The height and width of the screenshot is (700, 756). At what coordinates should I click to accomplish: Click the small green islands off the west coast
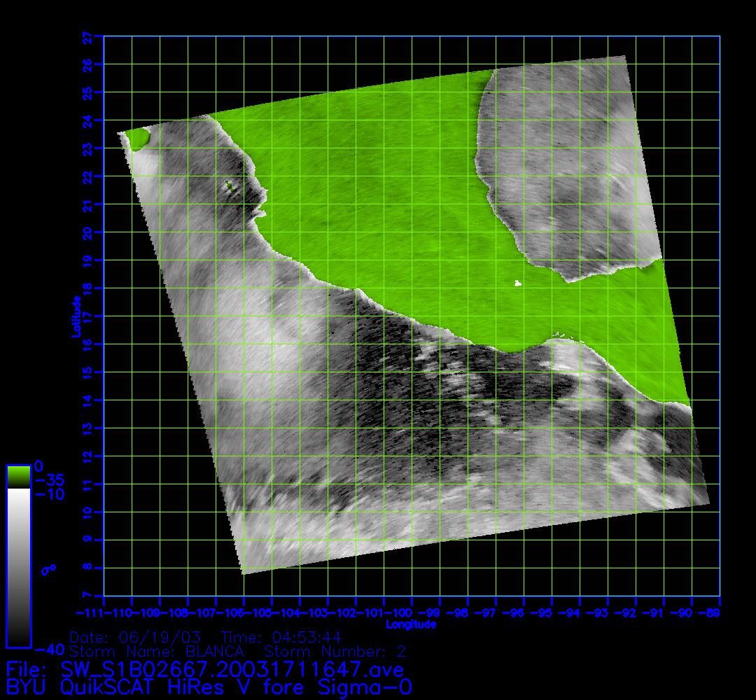229,185
